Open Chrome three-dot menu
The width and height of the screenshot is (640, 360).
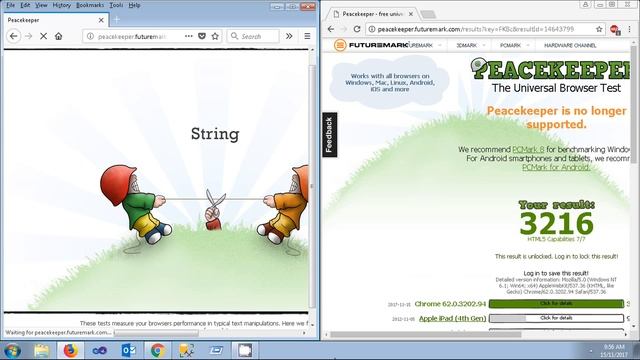629,29
